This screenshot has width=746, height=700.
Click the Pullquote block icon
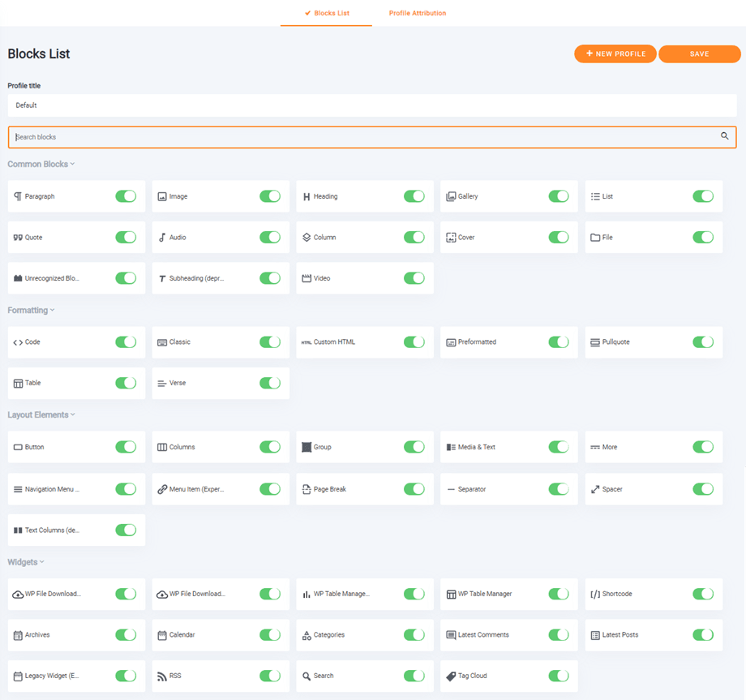[595, 342]
